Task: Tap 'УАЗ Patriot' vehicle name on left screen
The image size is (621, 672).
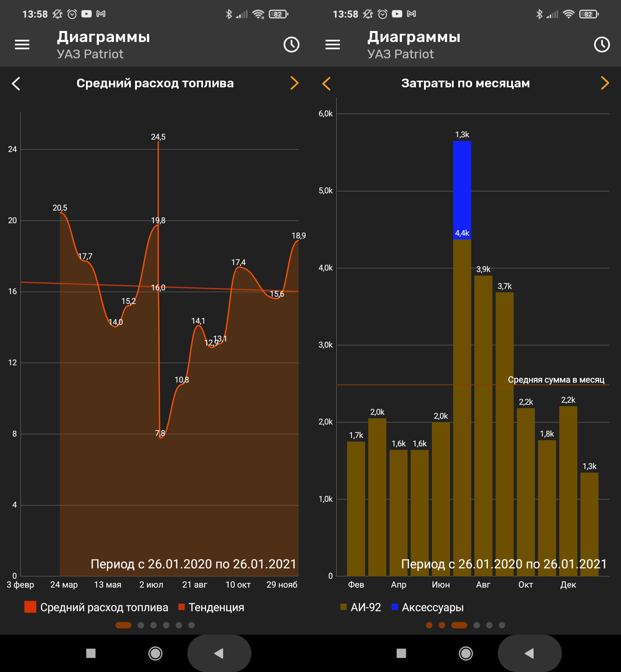Action: (x=90, y=54)
